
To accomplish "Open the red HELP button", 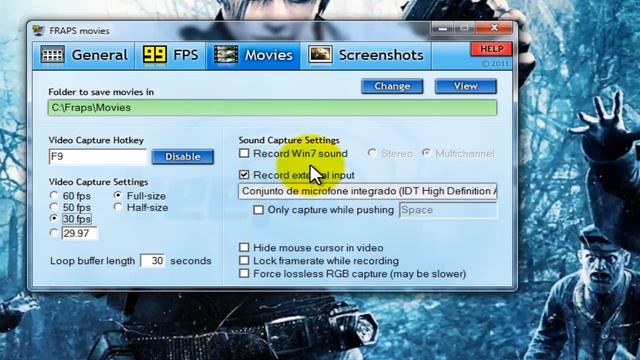I will (x=491, y=49).
